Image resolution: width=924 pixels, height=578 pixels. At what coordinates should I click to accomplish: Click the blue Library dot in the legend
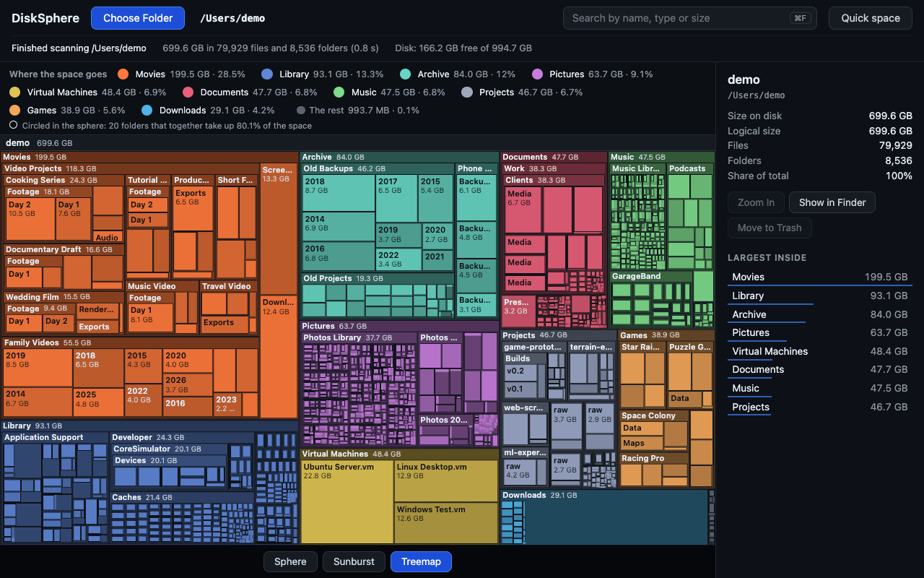(x=267, y=74)
